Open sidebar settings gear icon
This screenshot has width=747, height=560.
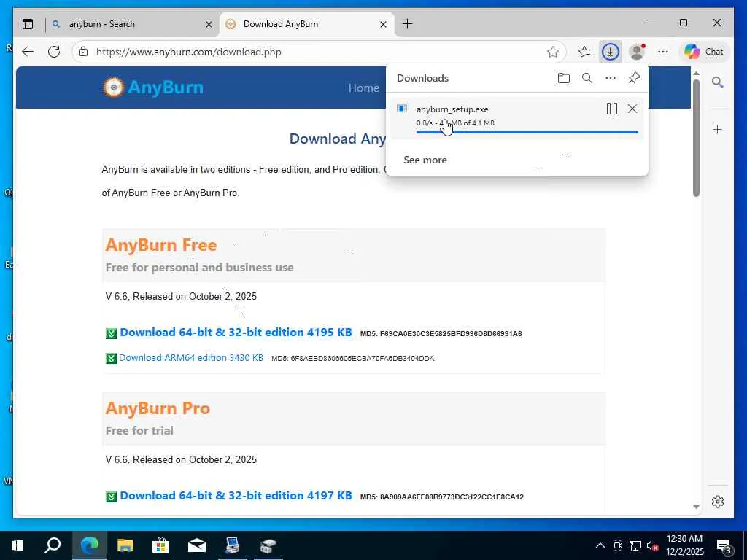click(718, 502)
